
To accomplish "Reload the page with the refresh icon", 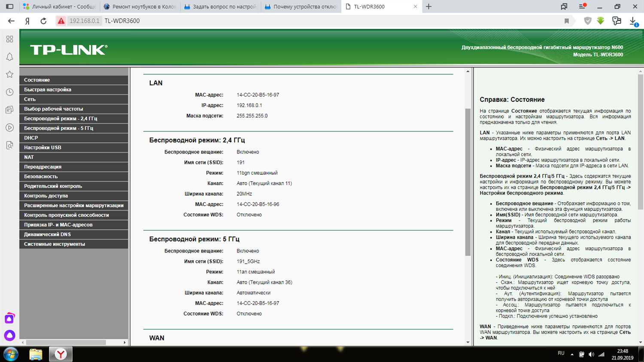I will tap(43, 21).
